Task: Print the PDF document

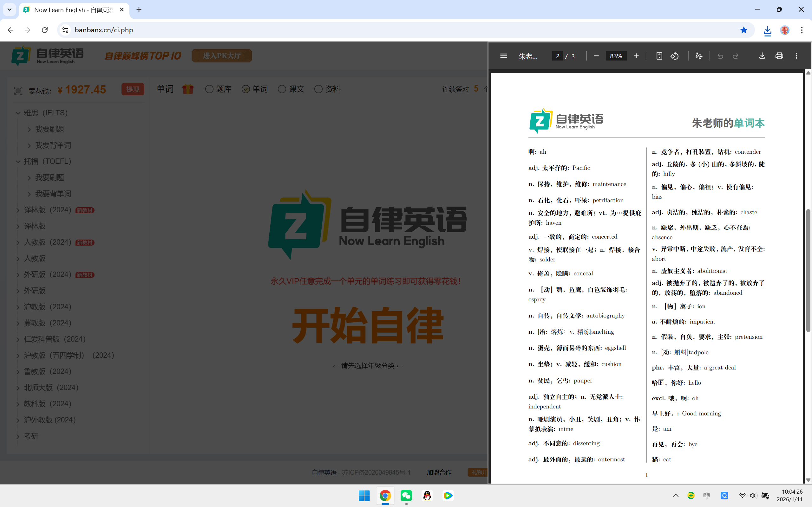Action: pos(779,56)
